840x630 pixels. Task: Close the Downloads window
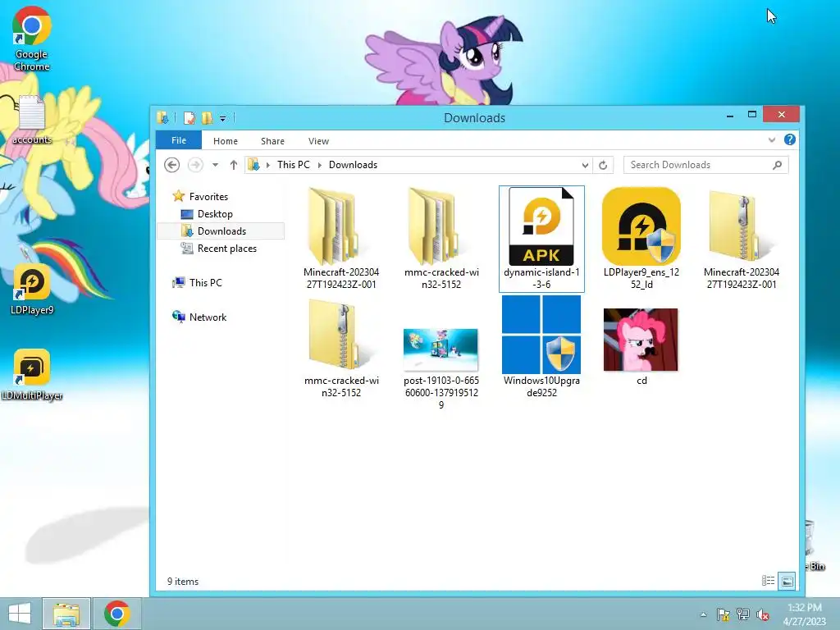coord(782,115)
